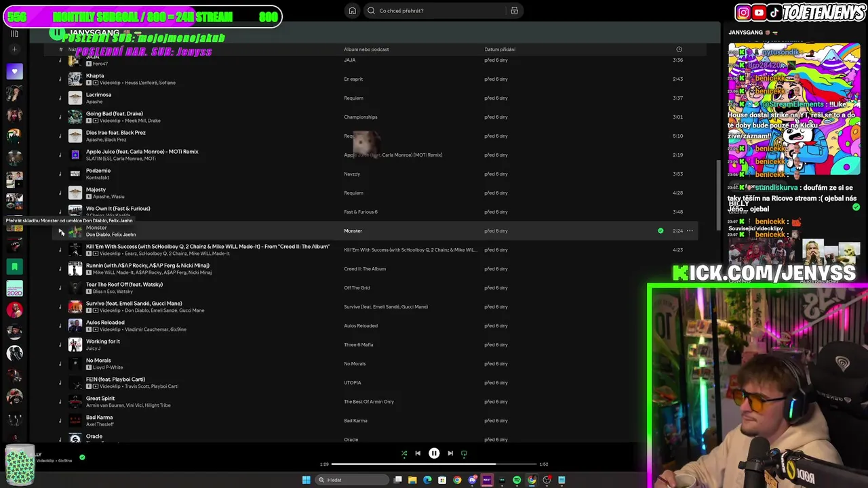Image resolution: width=868 pixels, height=488 pixels.
Task: Click the taskbar "Hledat" search box
Action: pyautogui.click(x=353, y=480)
